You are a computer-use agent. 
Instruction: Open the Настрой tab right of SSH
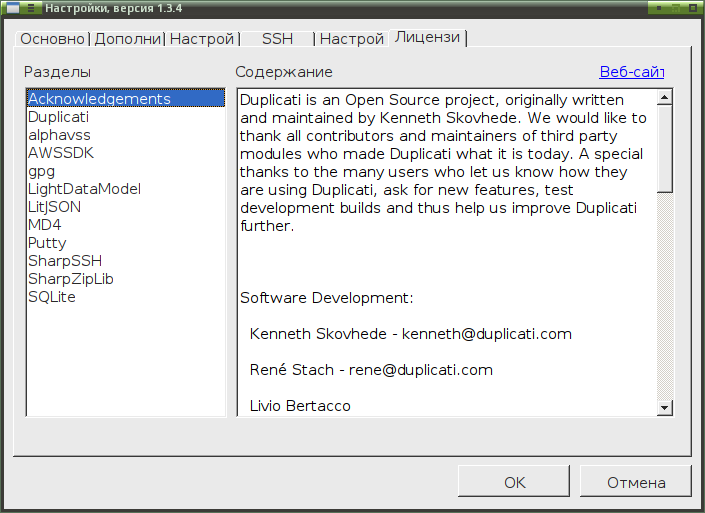point(352,39)
